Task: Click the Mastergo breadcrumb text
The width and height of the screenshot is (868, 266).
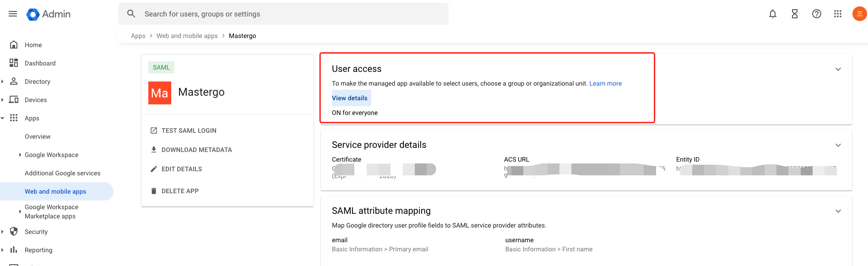Action: click(243, 36)
